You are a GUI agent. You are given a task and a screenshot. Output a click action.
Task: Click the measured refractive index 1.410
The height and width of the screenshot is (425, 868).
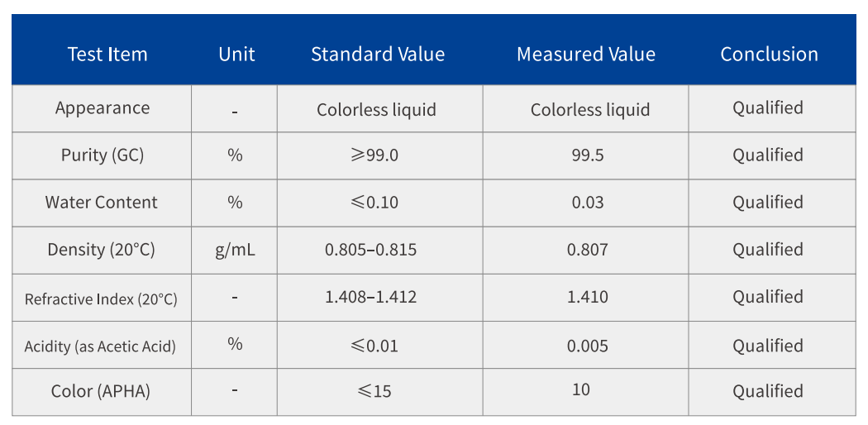[x=587, y=297]
